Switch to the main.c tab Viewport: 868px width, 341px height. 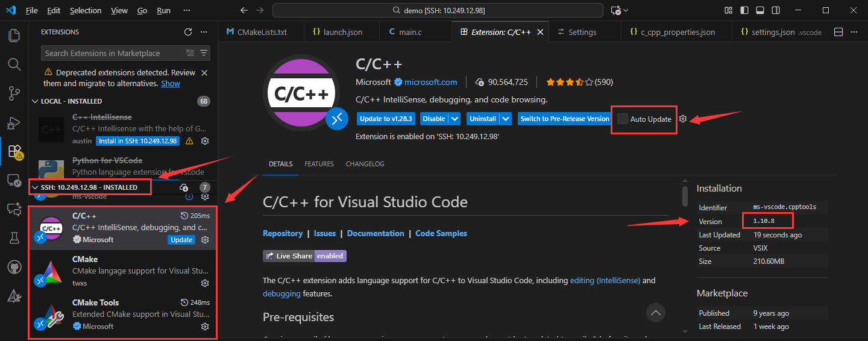tap(416, 32)
